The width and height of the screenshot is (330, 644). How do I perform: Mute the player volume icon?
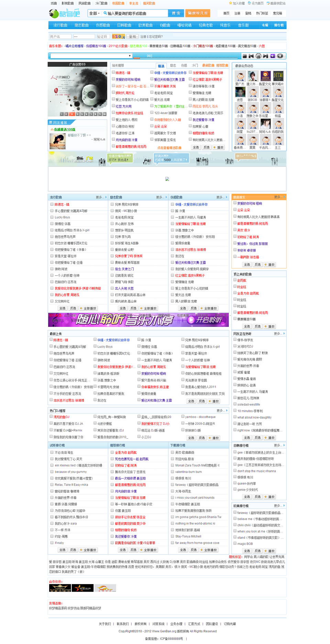point(273,56)
